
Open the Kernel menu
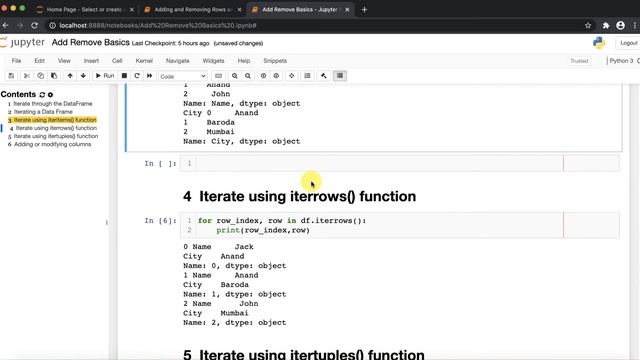[144, 61]
